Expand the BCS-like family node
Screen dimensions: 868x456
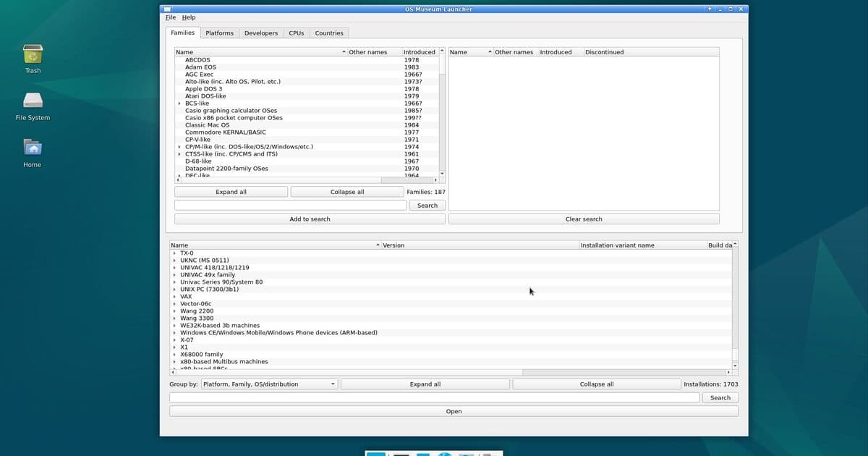tap(179, 104)
